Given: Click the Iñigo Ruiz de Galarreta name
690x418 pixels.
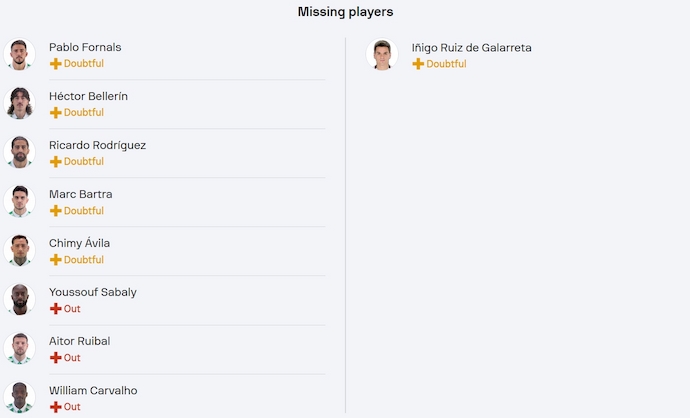Looking at the screenshot, I should pos(472,48).
